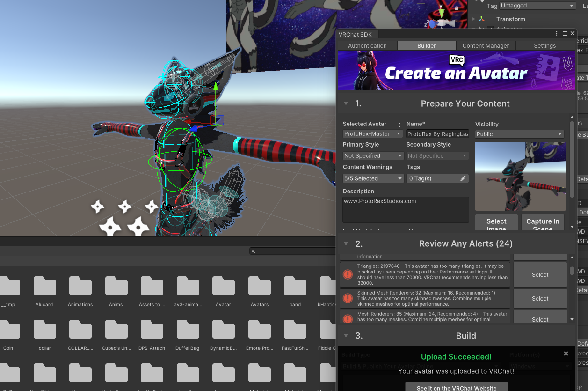Edit the avatar Name field

pyautogui.click(x=438, y=134)
